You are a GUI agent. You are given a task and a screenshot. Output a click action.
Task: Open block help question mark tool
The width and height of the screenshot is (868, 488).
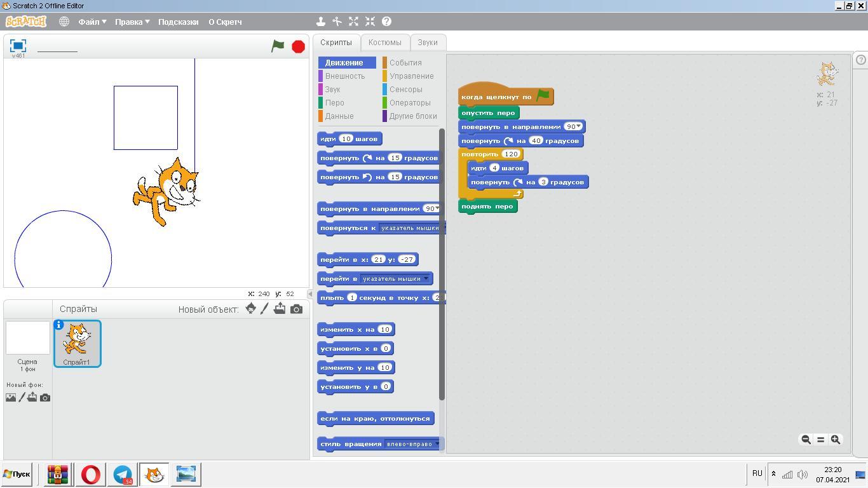[x=386, y=22]
